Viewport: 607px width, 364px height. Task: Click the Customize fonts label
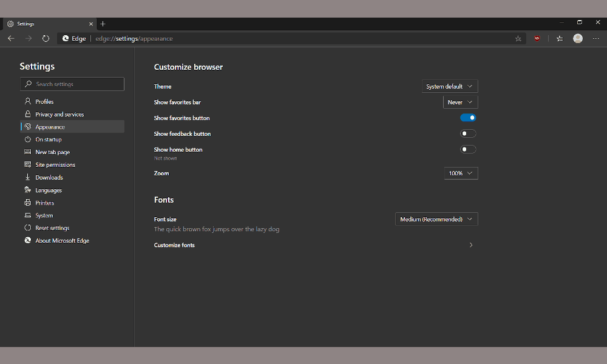pyautogui.click(x=174, y=245)
